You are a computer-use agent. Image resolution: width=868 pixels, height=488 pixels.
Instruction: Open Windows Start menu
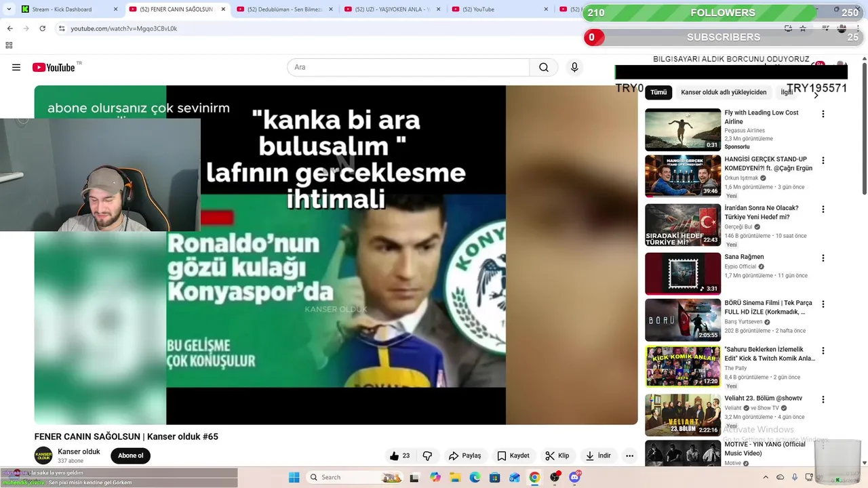[294, 477]
